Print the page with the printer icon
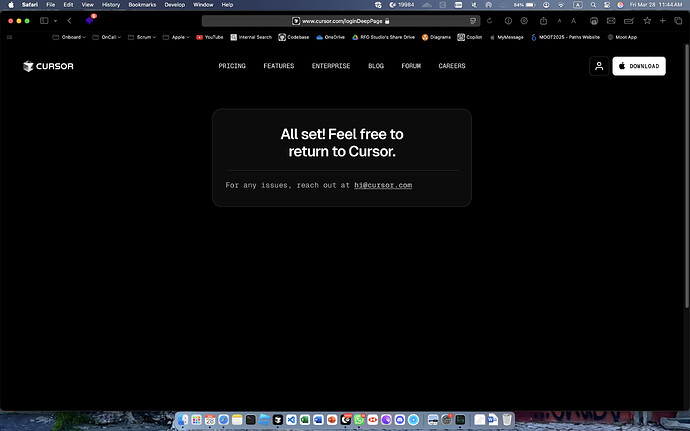 coord(594,21)
